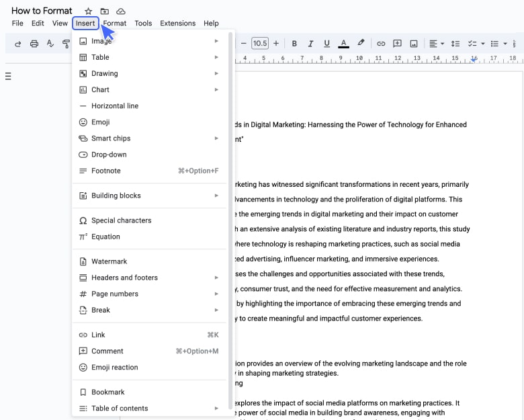
Task: Expand the Chart submenu
Action: [149, 89]
